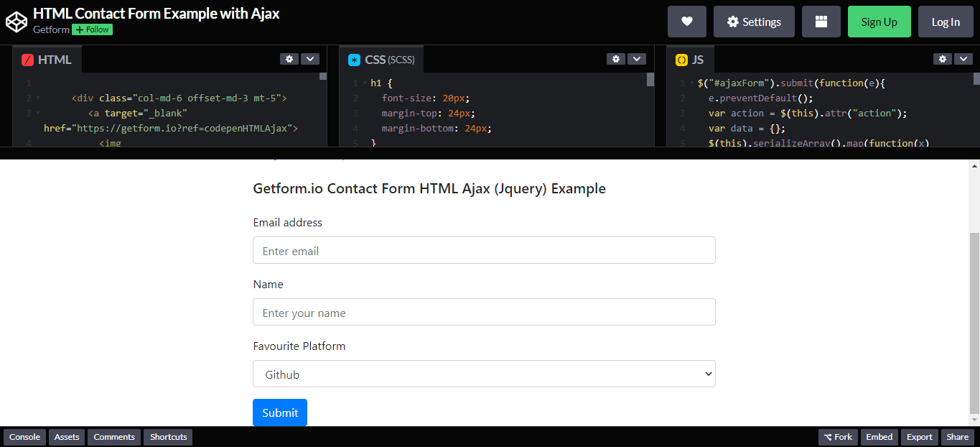
Task: Open the Change View layout icon
Action: [821, 22]
